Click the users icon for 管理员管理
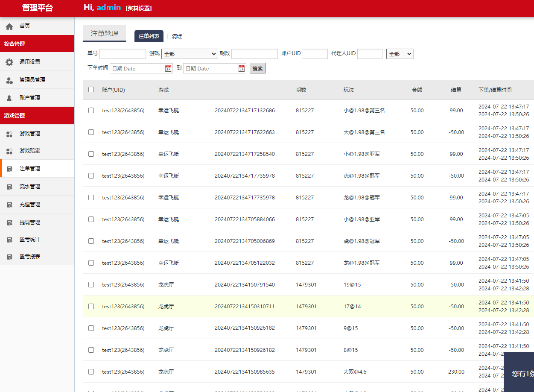Image resolution: width=534 pixels, height=392 pixels. (9, 80)
